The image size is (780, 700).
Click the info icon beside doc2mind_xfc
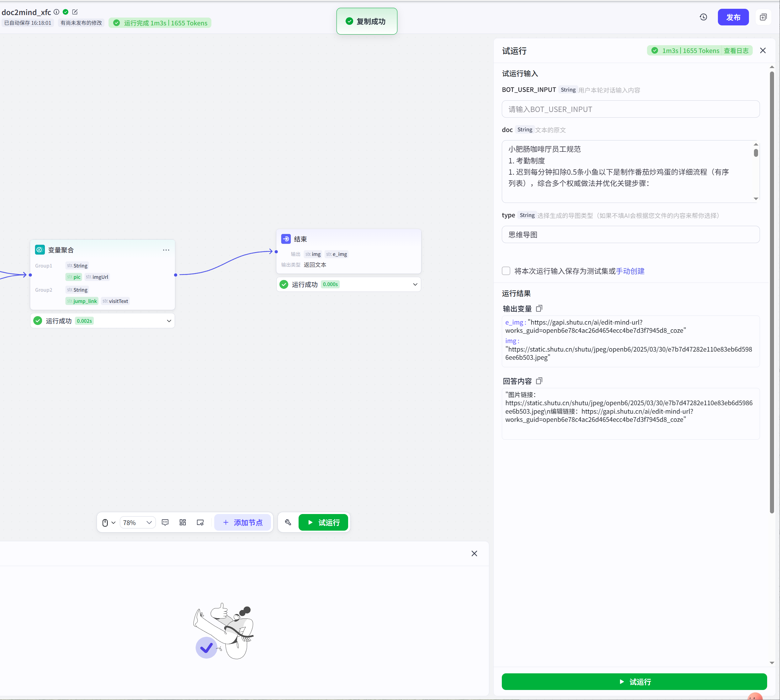coord(56,12)
